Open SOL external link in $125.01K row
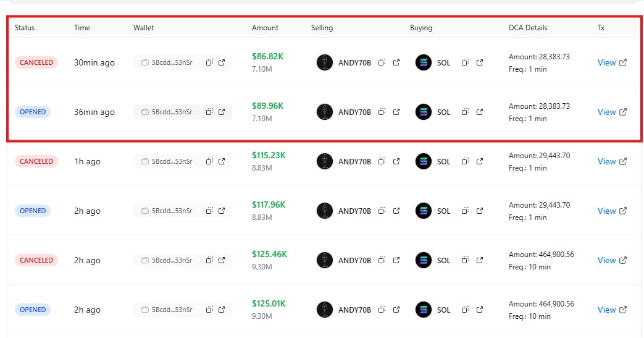The height and width of the screenshot is (338, 644). click(x=480, y=310)
